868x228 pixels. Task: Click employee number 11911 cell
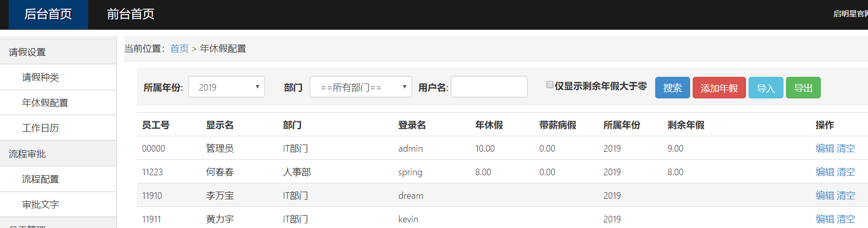tap(152, 219)
